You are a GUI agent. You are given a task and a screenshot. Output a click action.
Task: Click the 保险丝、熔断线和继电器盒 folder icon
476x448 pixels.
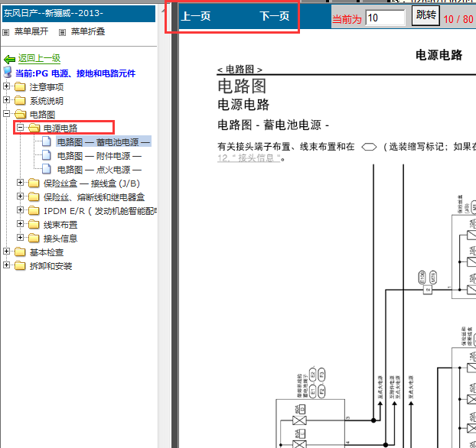pos(34,196)
